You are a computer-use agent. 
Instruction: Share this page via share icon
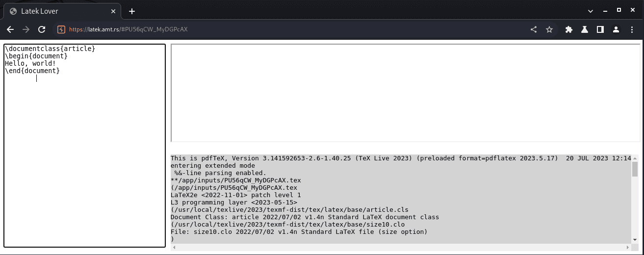pyautogui.click(x=534, y=29)
